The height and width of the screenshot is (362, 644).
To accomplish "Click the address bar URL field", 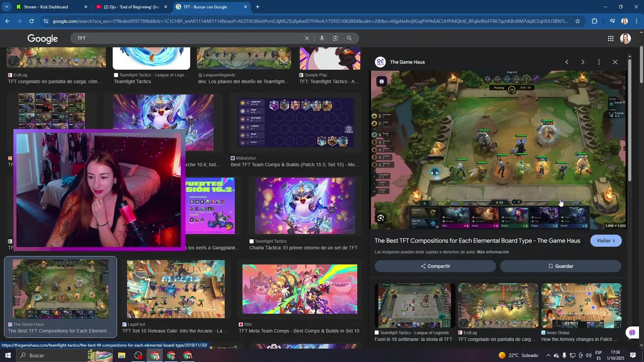I will coord(309,21).
